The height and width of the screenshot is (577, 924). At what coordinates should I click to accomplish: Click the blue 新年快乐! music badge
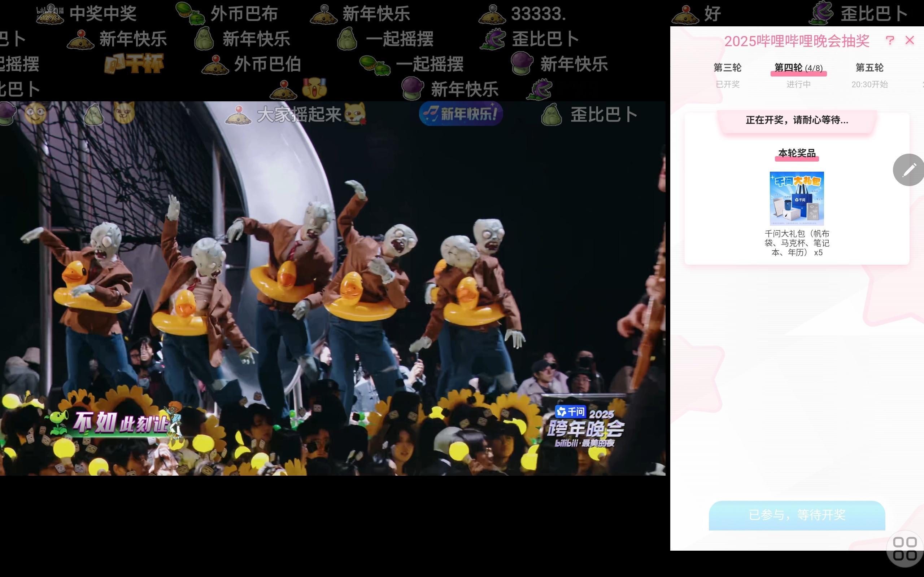coord(461,114)
